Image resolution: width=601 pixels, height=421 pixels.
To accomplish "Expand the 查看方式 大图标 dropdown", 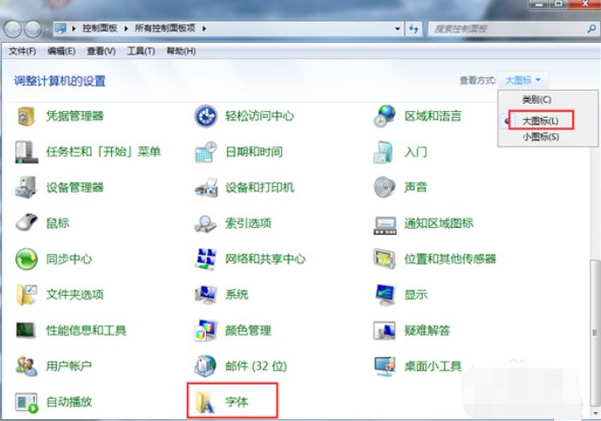I will 525,80.
